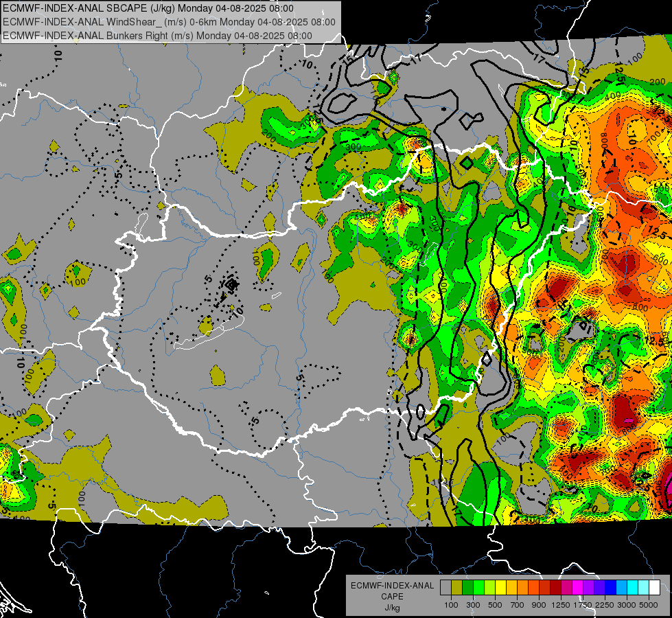The width and height of the screenshot is (672, 618).
Task: Click the legend value 300
Action: coord(473,605)
